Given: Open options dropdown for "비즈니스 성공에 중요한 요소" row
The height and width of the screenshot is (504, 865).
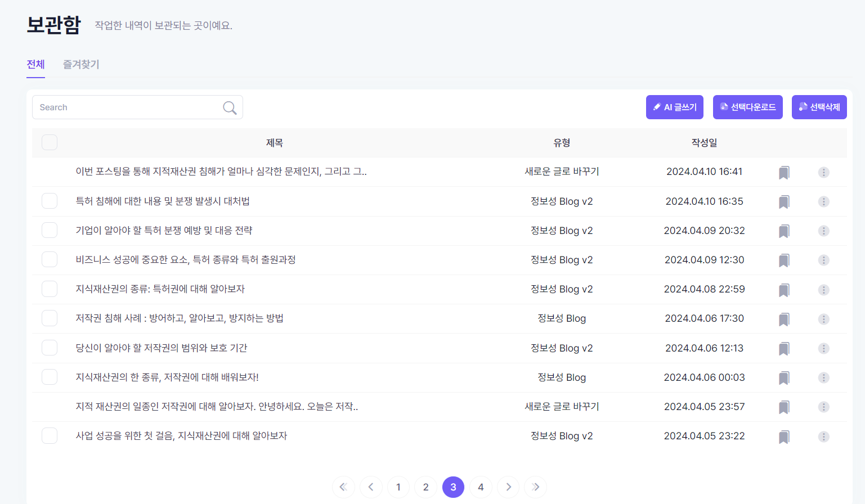Looking at the screenshot, I should [x=823, y=260].
